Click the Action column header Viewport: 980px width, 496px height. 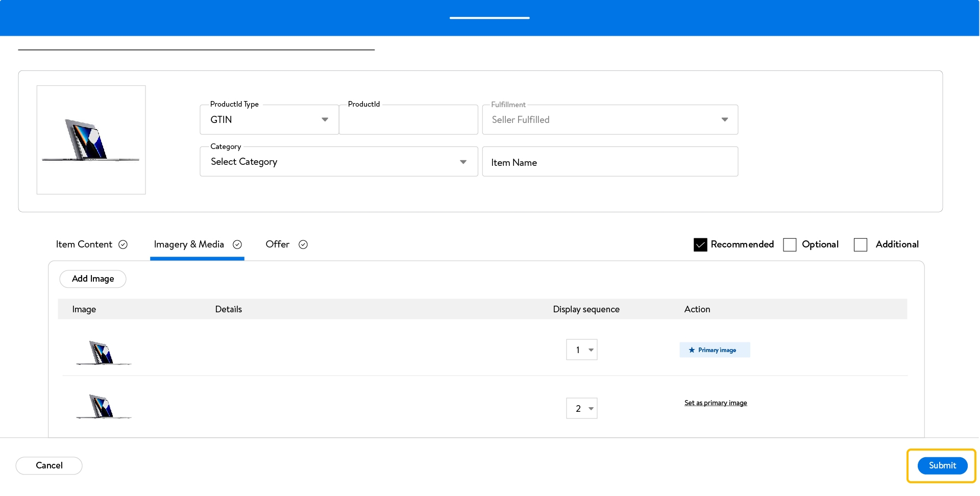697,309
